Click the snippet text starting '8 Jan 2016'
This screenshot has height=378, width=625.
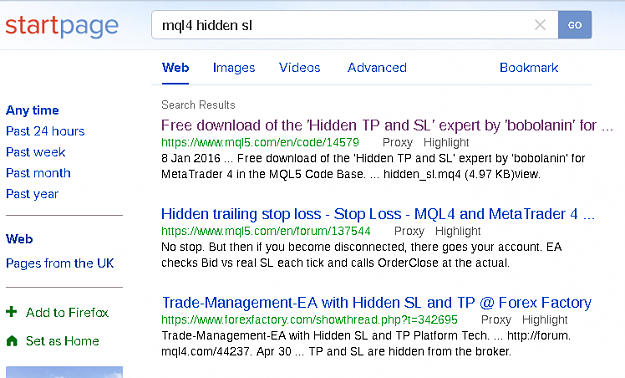click(373, 166)
